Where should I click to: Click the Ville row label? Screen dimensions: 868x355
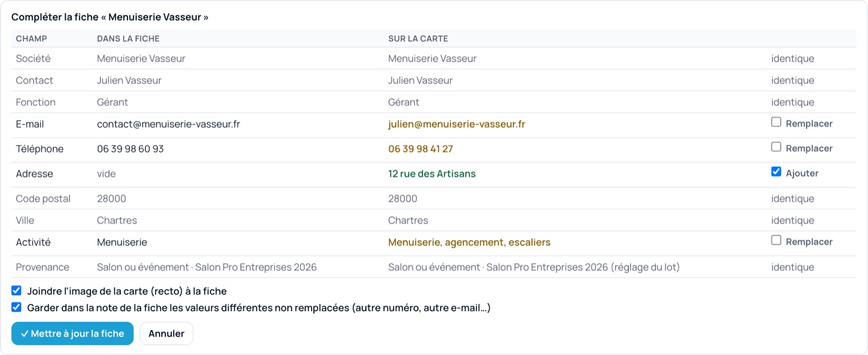[x=25, y=221]
